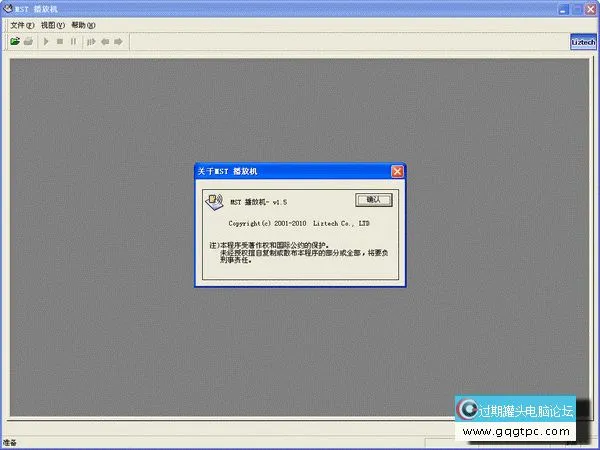Image resolution: width=600 pixels, height=450 pixels.
Task: Click the copyright text in the About dialog
Action: pos(299,223)
